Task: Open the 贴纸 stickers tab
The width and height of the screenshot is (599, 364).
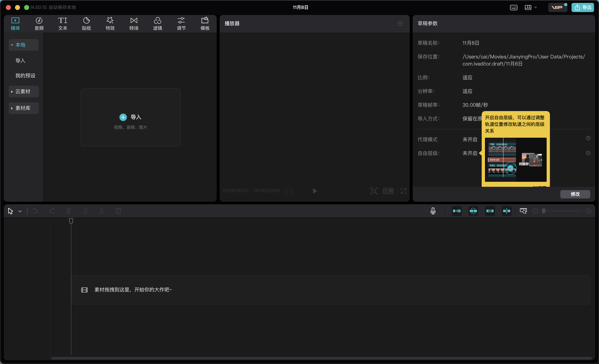Action: pos(86,24)
